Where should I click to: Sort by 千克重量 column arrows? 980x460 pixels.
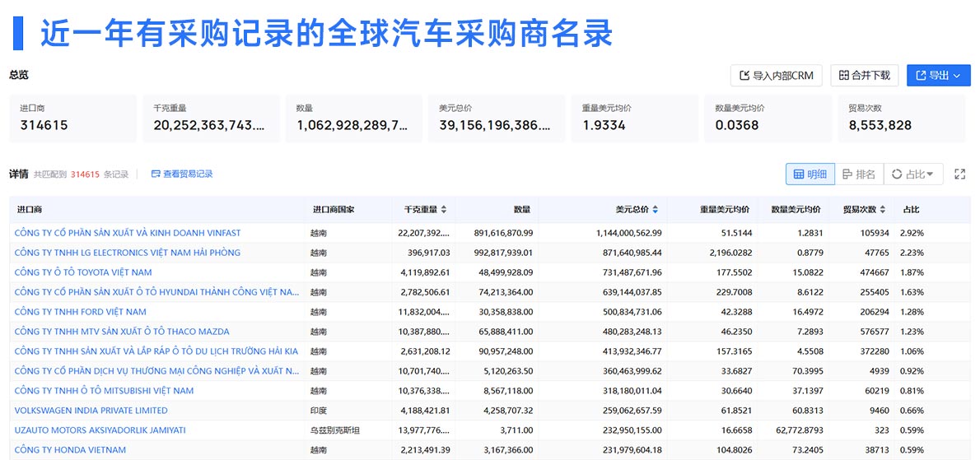[444, 210]
